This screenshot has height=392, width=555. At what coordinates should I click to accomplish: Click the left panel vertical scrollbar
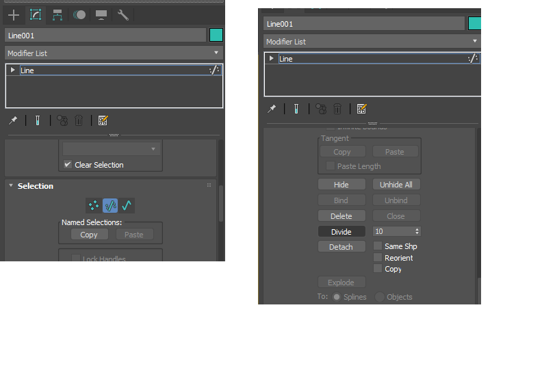pos(221,203)
